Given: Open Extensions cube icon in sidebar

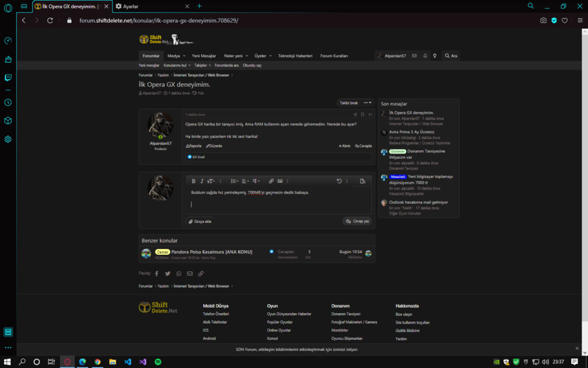Looking at the screenshot, I should click(x=8, y=121).
